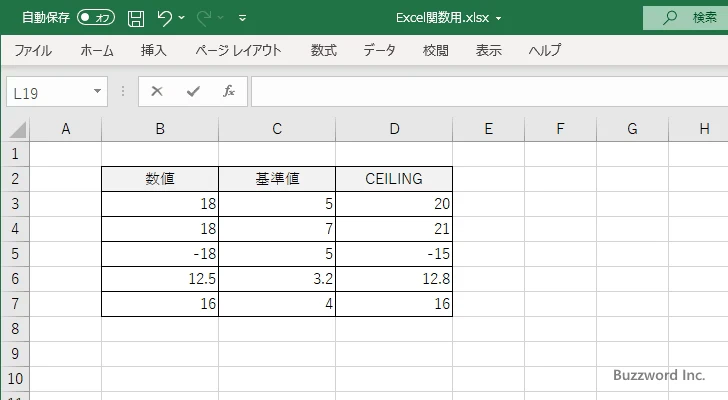
Task: Click the Insert Function fx icon
Action: pyautogui.click(x=229, y=91)
